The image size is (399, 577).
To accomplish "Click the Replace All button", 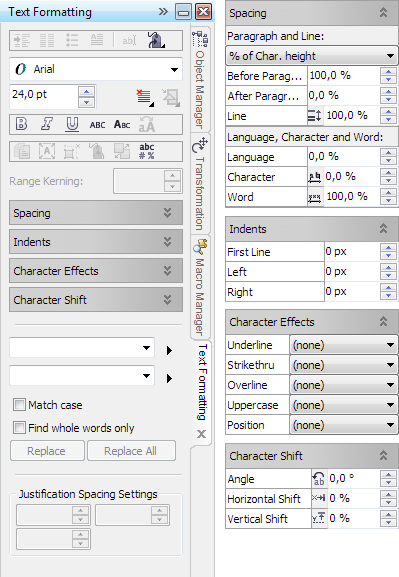I will pos(131,451).
